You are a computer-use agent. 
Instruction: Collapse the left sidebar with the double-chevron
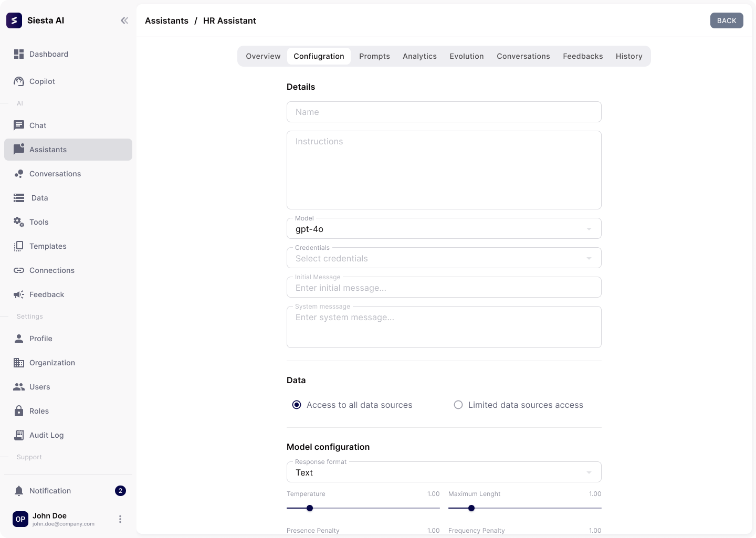click(x=124, y=20)
